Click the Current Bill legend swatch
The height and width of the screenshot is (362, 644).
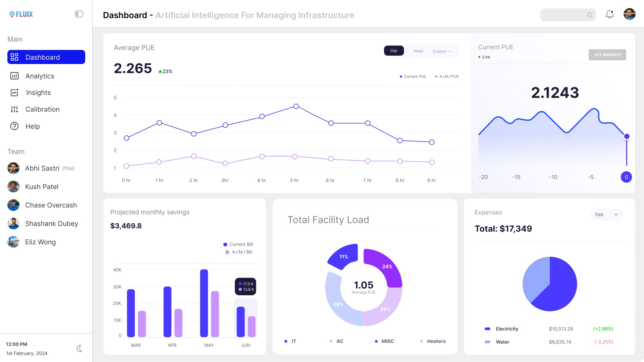(225, 244)
